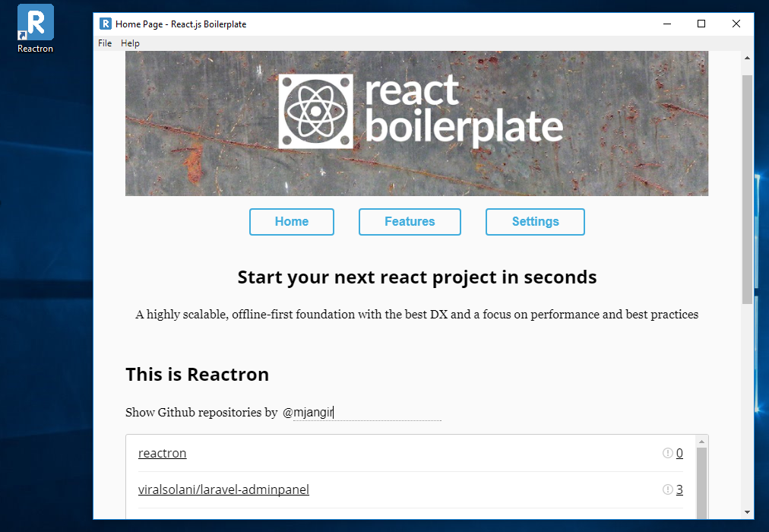Open the 0 issues count for reactron
Viewport: 769px width, 532px height.
(x=679, y=453)
